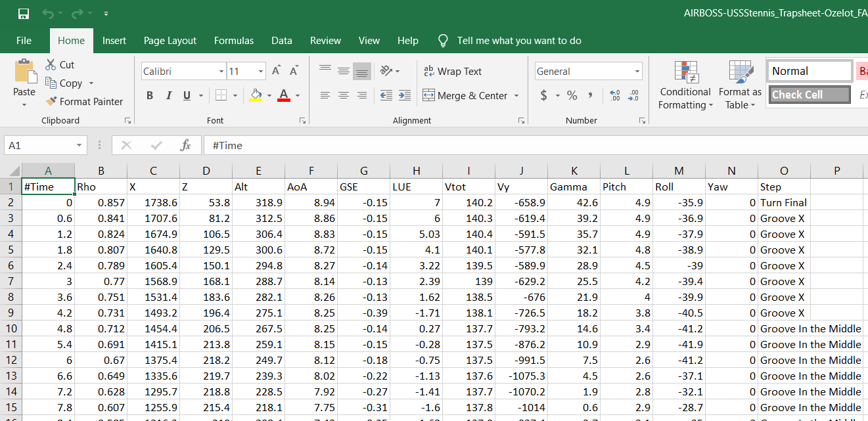Image resolution: width=868 pixels, height=421 pixels.
Task: Apply the yellow fill color swatch
Action: [256, 96]
